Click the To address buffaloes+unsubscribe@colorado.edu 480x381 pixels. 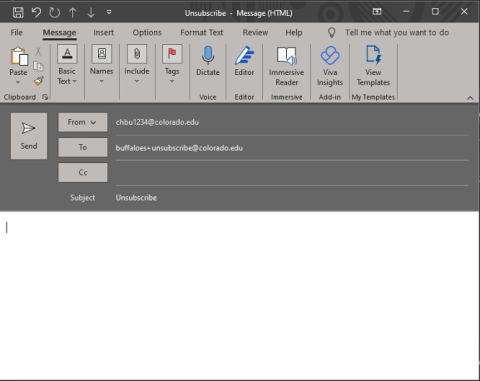tap(179, 148)
